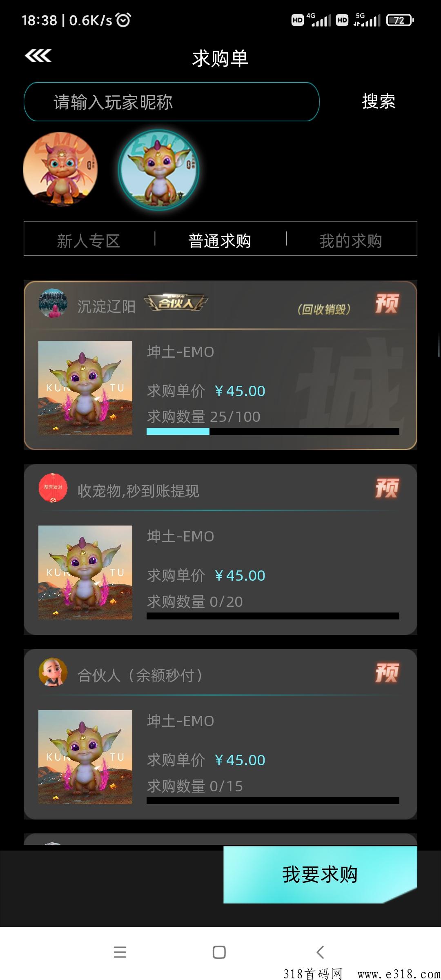Tap the 预 tag on first order
Image resolution: width=441 pixels, height=980 pixels.
tap(387, 304)
